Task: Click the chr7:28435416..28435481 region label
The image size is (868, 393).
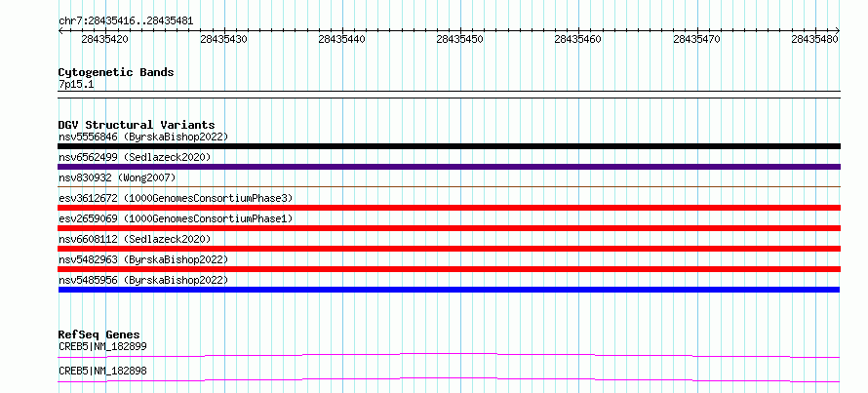Action: click(126, 21)
